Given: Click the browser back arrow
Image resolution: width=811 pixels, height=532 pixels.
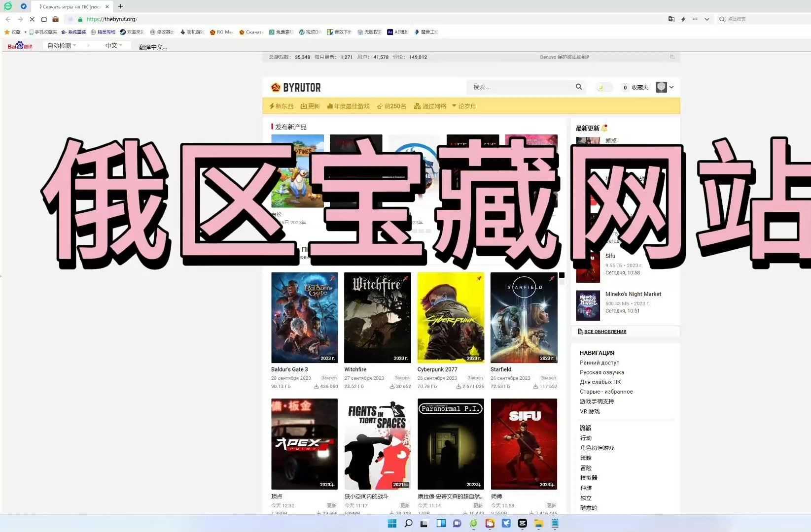Looking at the screenshot, I should 8,19.
